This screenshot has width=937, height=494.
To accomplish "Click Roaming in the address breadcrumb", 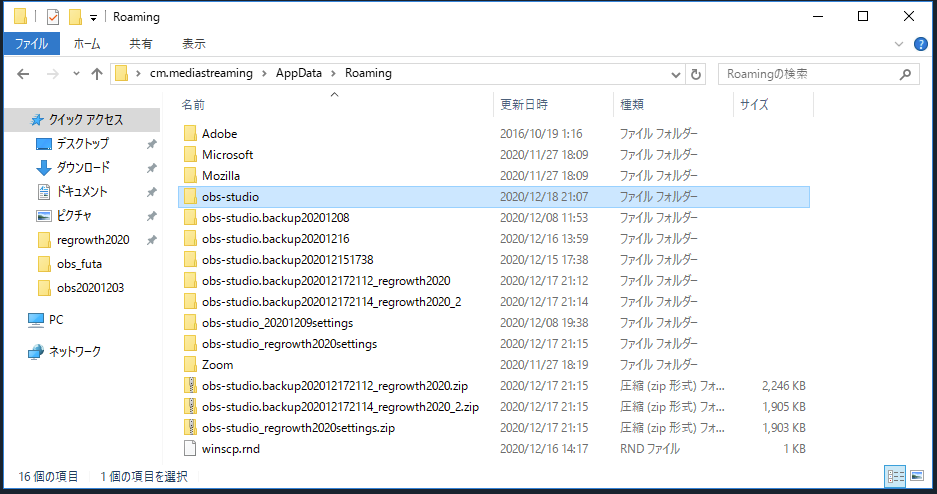I will tap(368, 73).
